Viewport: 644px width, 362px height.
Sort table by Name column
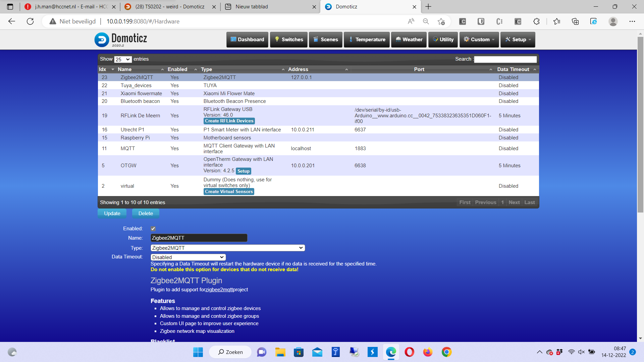click(x=140, y=69)
